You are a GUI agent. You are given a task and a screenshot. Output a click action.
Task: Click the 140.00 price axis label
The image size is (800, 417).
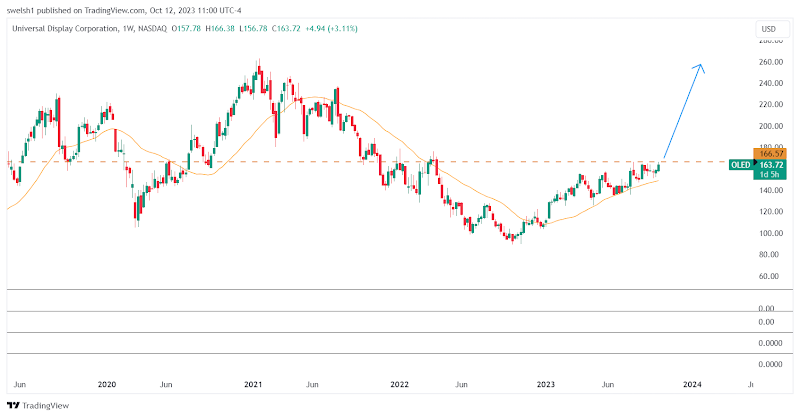coord(771,190)
